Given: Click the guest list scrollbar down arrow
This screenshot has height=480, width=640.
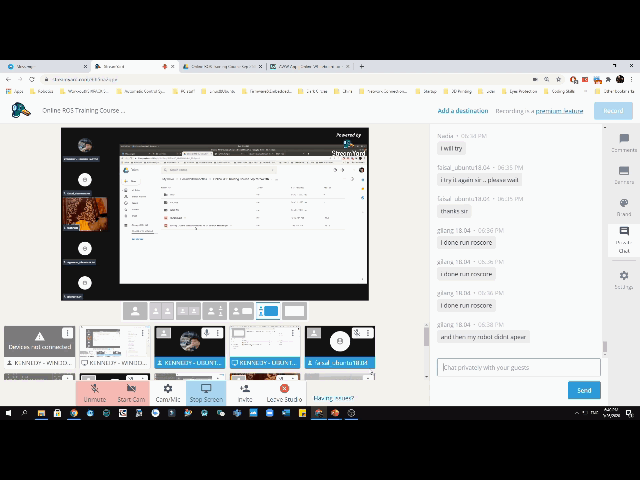Looking at the screenshot, I should (426, 376).
